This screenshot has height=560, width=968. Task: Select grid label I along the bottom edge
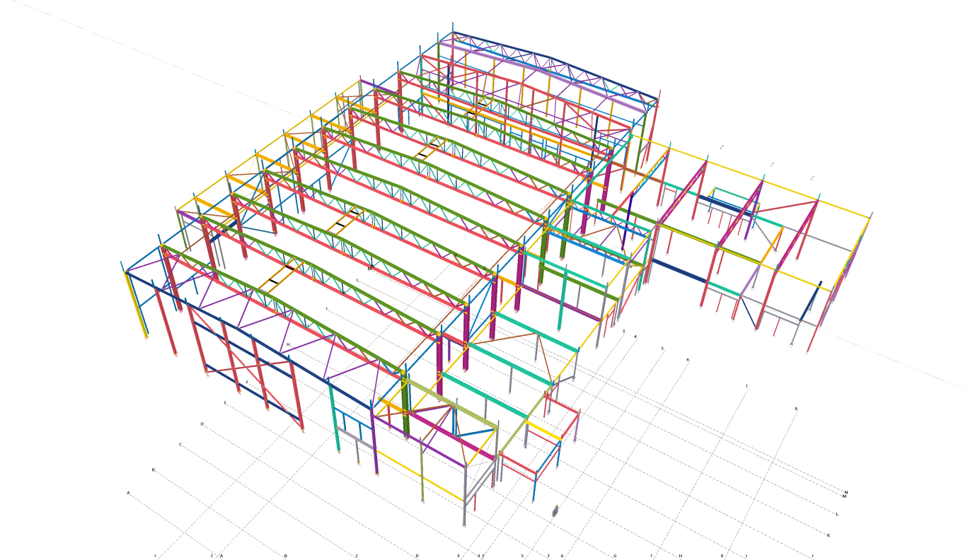tap(746, 556)
